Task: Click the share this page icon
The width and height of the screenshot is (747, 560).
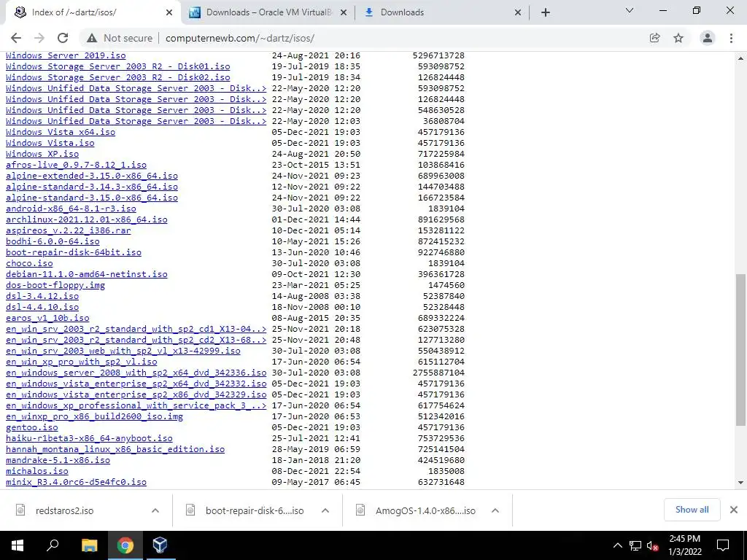Action: coord(655,38)
